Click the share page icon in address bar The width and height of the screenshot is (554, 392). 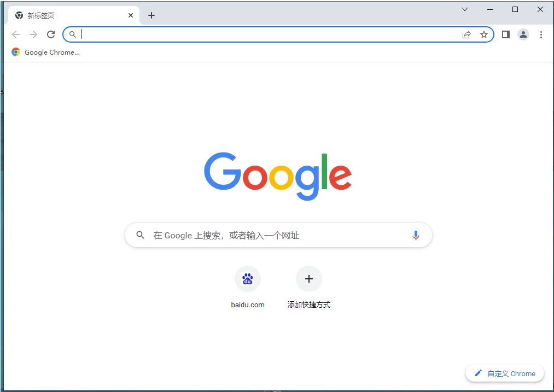[x=466, y=34]
